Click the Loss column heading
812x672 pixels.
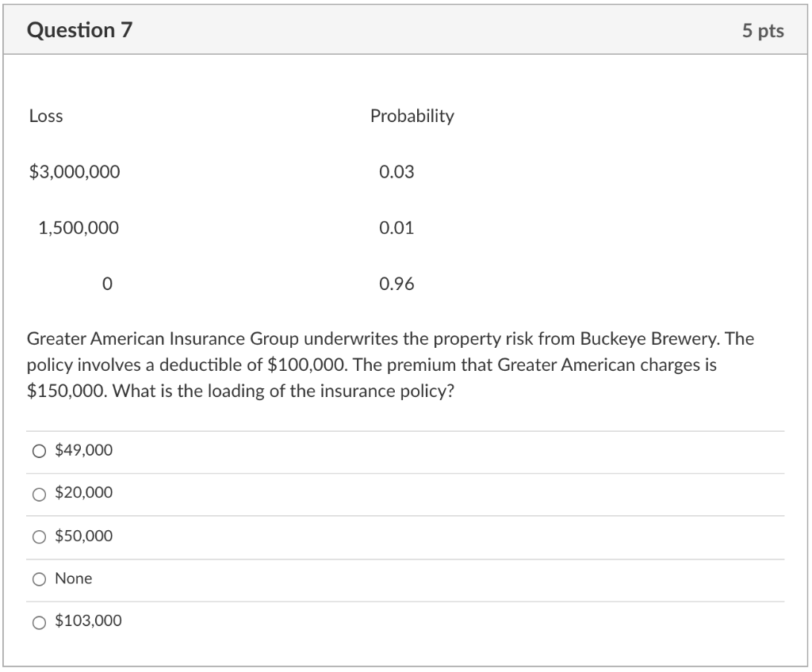coord(44,116)
